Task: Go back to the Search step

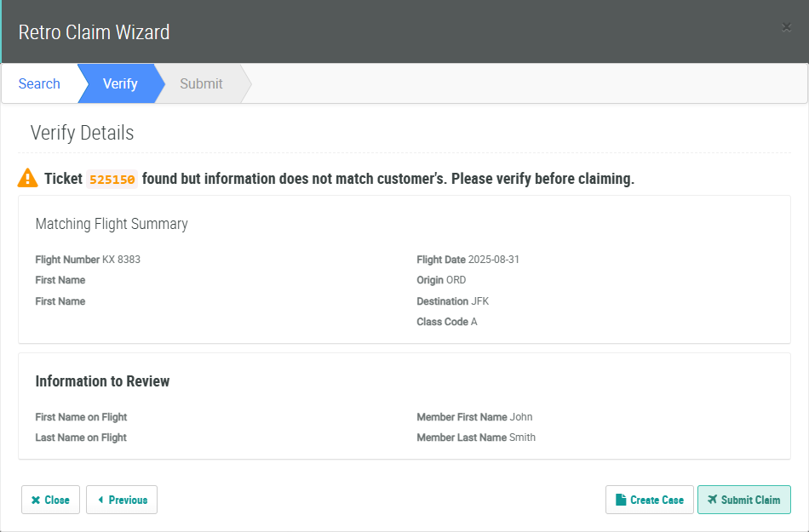Action: click(x=39, y=83)
